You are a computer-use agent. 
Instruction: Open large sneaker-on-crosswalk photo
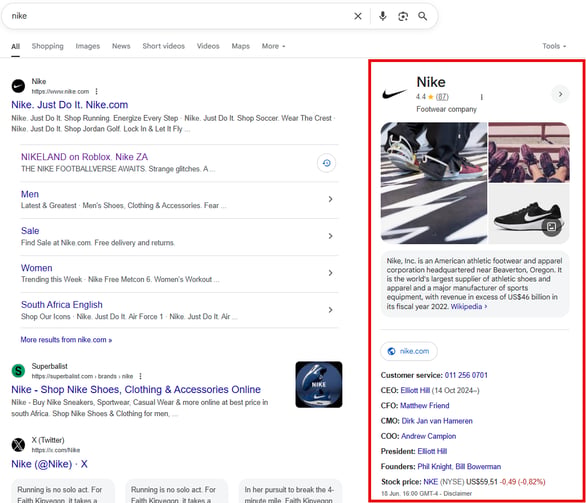coord(434,183)
